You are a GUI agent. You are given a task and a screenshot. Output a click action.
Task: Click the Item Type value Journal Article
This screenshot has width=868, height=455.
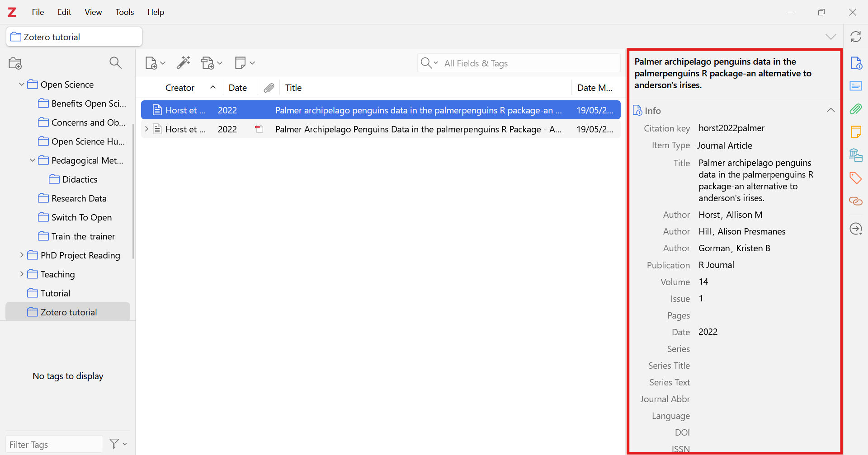(725, 145)
